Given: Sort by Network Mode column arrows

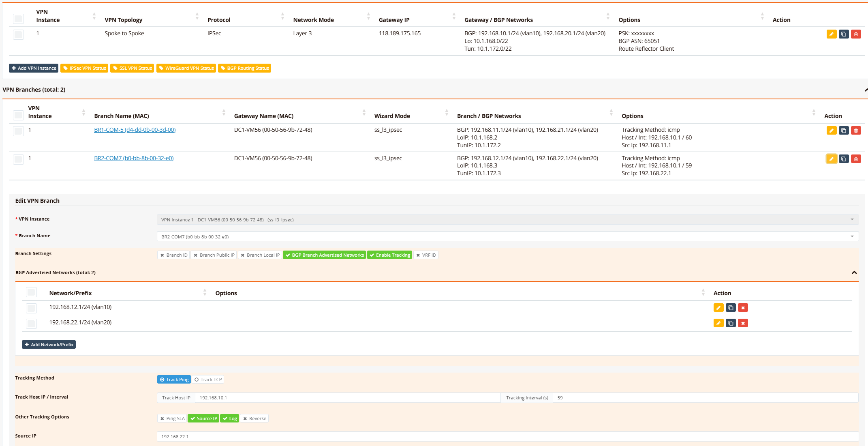Looking at the screenshot, I should point(368,16).
